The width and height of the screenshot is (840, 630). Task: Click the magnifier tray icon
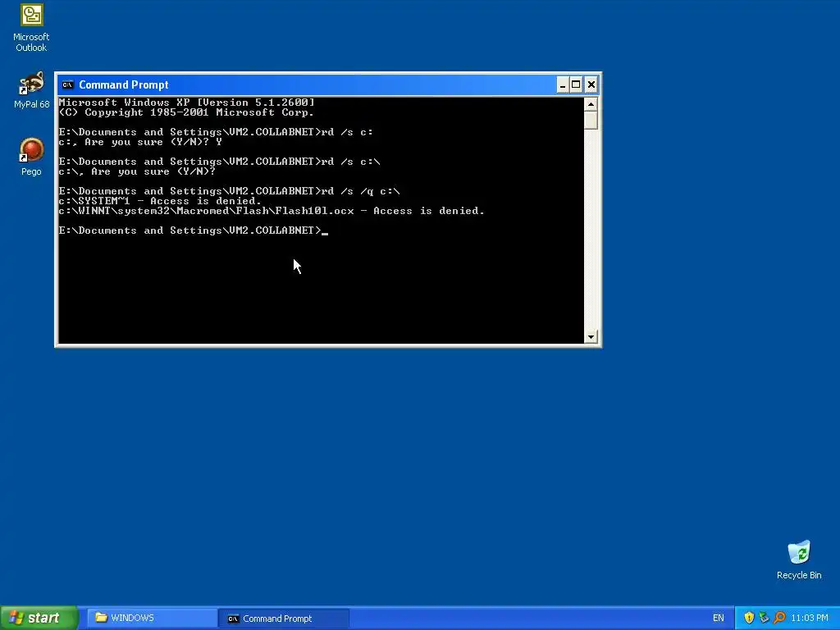[779, 618]
